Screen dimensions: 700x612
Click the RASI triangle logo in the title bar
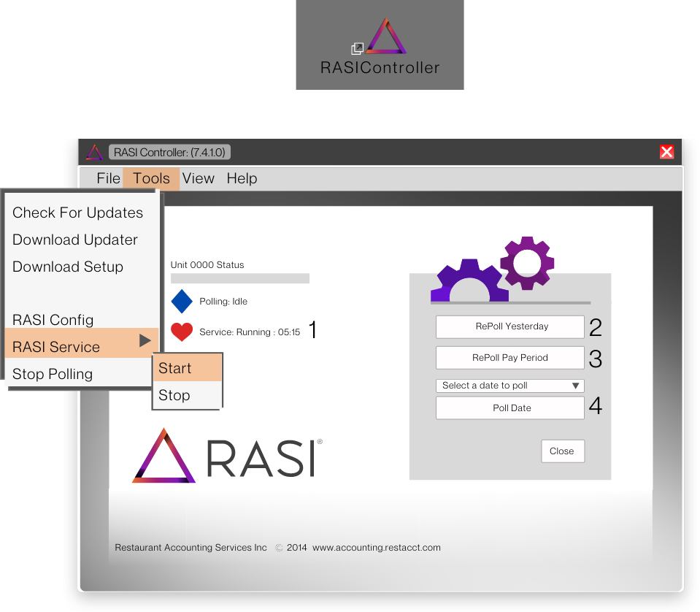[94, 152]
